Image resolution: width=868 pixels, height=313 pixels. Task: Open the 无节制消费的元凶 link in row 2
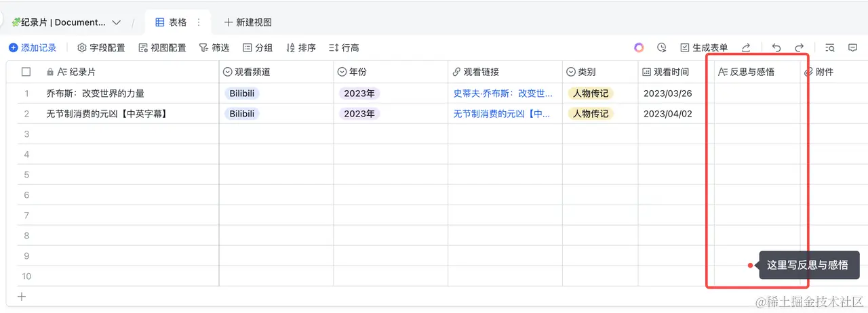(503, 114)
